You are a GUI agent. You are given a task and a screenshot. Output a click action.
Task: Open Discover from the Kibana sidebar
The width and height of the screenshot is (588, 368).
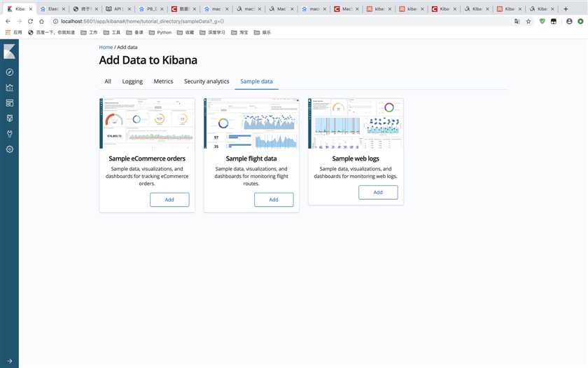(x=9, y=72)
